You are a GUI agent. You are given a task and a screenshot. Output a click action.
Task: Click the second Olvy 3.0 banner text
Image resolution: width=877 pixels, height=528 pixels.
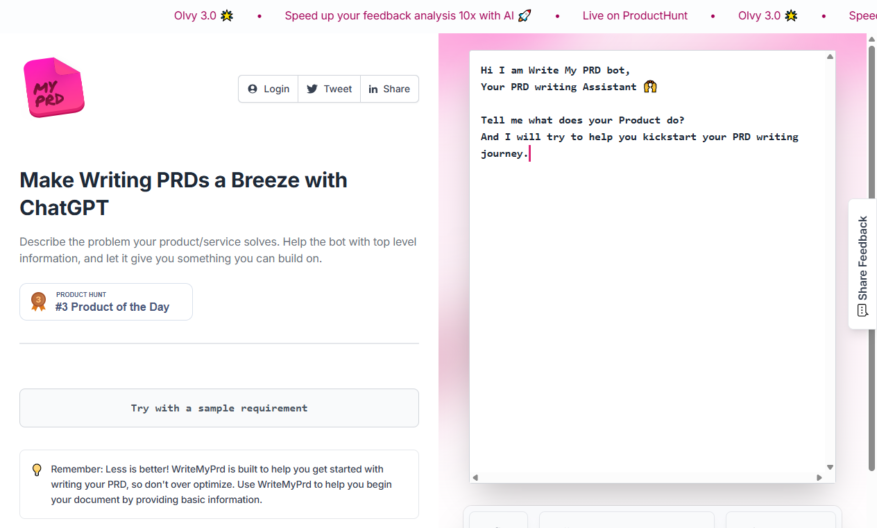[767, 16]
